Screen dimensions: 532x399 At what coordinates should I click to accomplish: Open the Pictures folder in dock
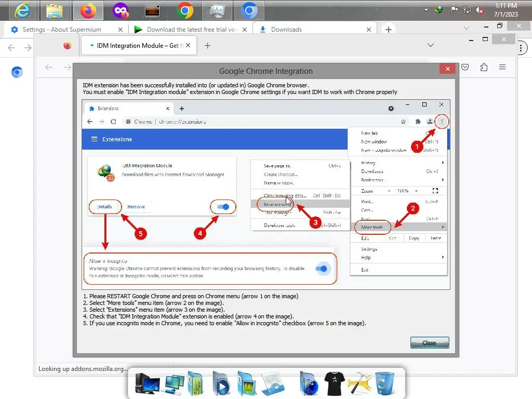(247, 384)
